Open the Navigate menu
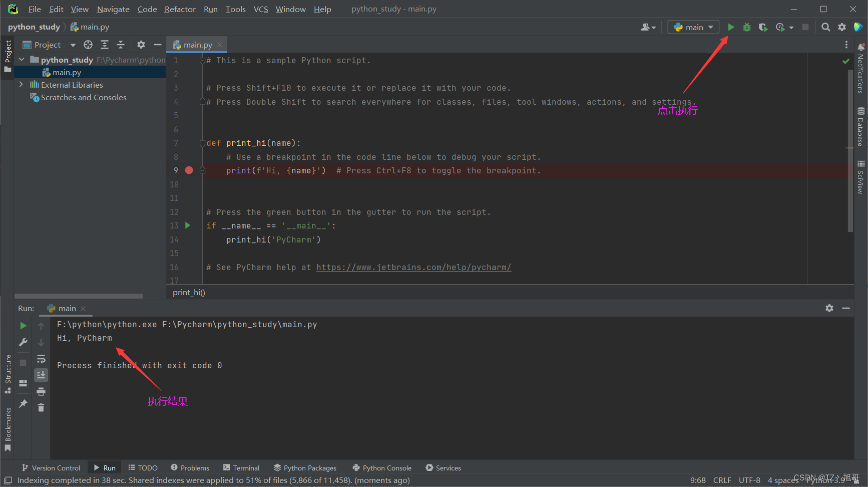The width and height of the screenshot is (868, 487). click(113, 9)
